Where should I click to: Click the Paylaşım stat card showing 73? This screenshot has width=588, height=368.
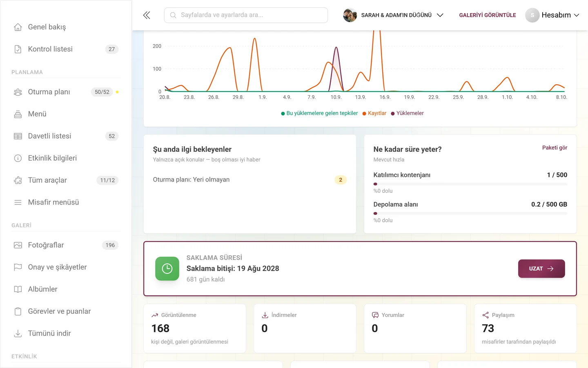[x=526, y=328]
